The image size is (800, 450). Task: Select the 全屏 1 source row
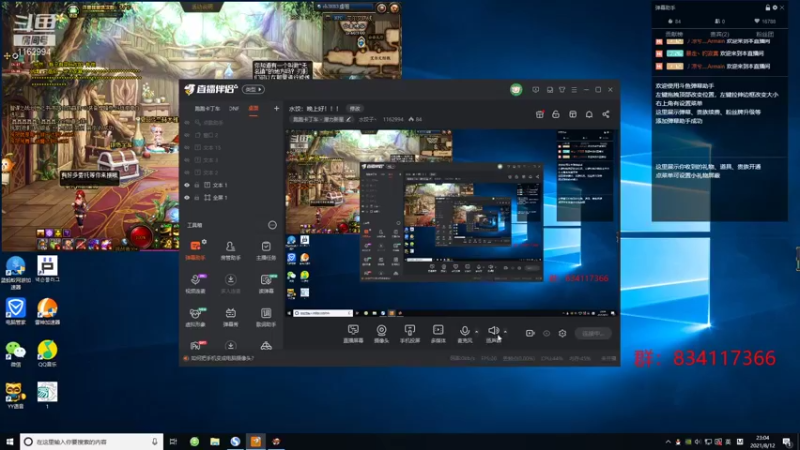pyautogui.click(x=231, y=197)
